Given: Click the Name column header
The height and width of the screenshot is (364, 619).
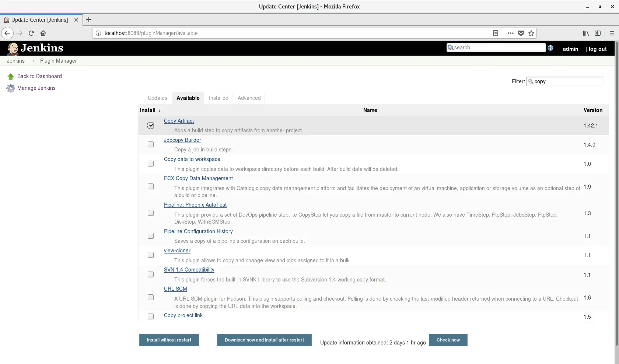Looking at the screenshot, I should (x=370, y=110).
